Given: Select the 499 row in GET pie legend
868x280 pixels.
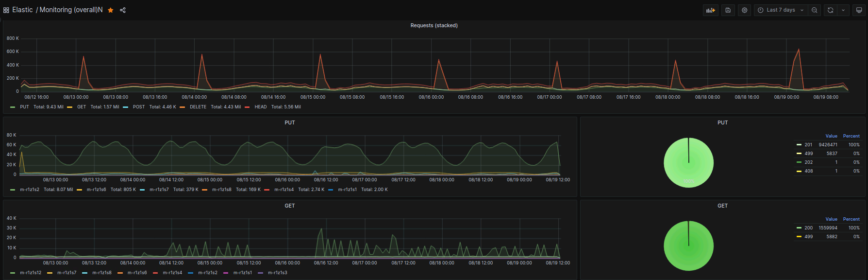Looking at the screenshot, I should (x=828, y=237).
